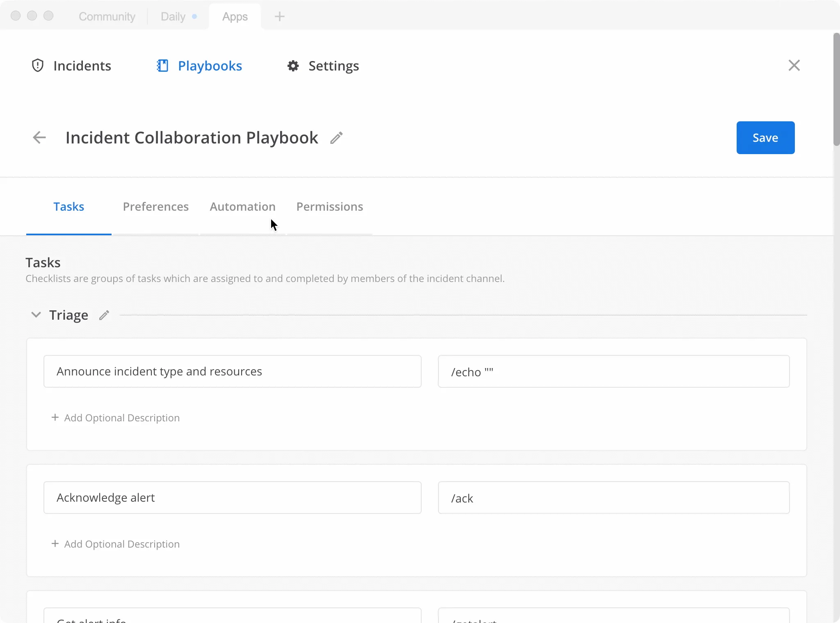Open the Tasks tab
840x623 pixels.
click(69, 207)
